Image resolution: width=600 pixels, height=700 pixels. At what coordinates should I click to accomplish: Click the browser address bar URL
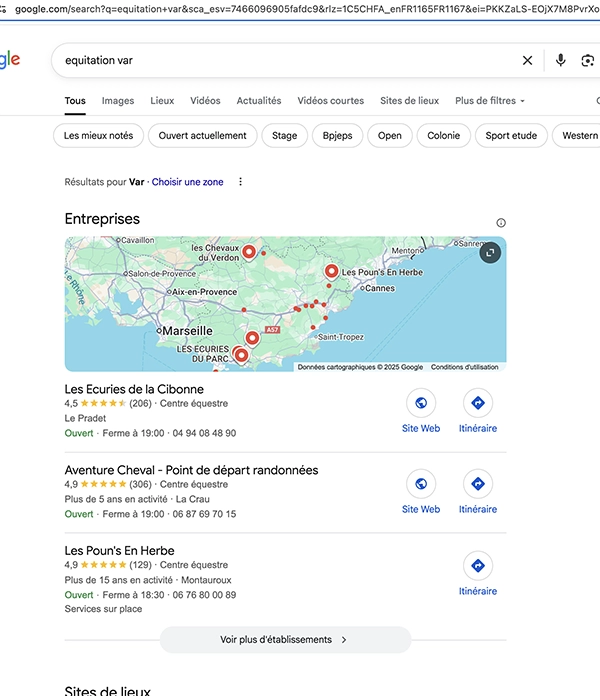[307, 9]
